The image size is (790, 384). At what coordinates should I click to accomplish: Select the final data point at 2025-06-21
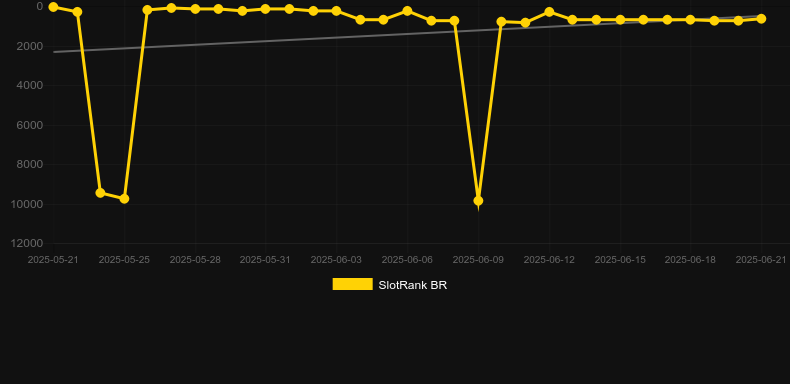[x=761, y=19]
